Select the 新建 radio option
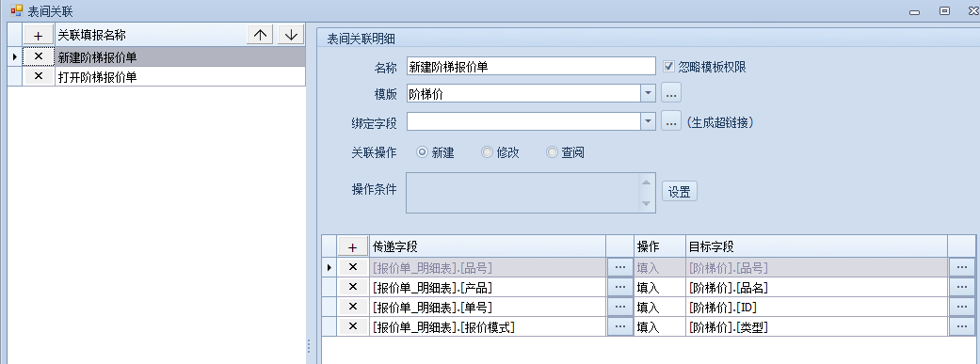 [x=422, y=152]
